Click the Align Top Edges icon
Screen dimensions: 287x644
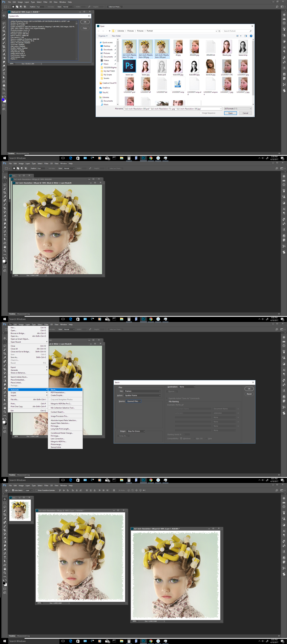pos(60,490)
